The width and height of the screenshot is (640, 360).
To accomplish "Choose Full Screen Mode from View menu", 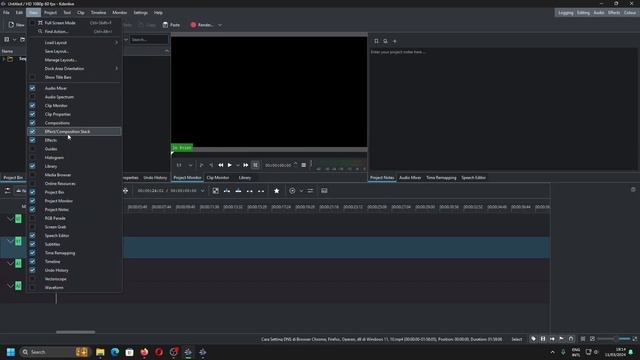I will (x=74, y=23).
